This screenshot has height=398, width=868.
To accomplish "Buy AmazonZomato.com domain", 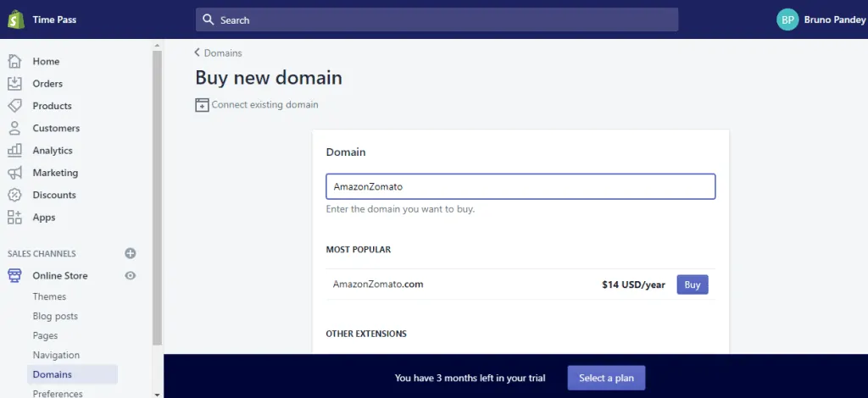I will [692, 285].
